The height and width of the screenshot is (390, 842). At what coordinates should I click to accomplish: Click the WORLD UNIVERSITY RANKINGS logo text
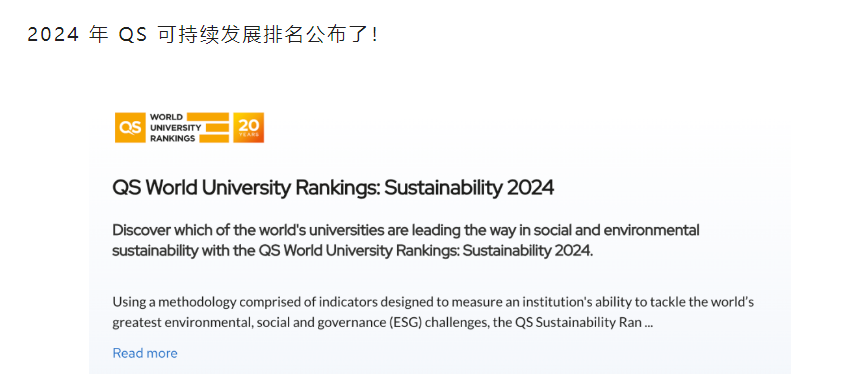click(x=176, y=127)
